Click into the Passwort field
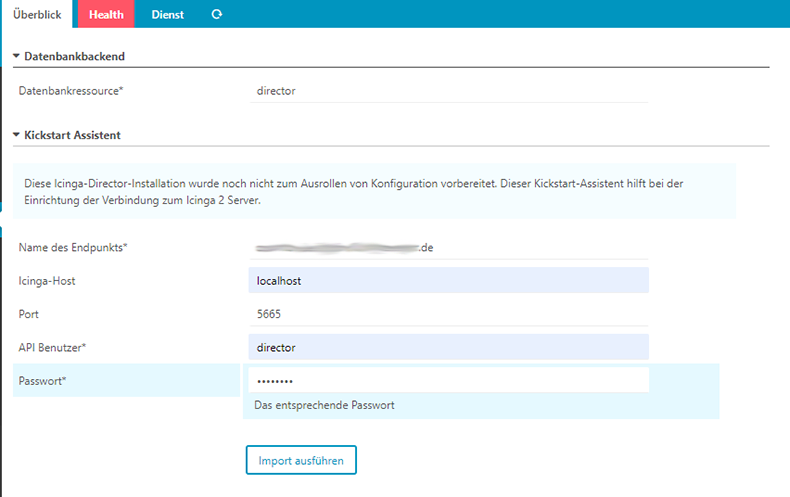The width and height of the screenshot is (790, 497). point(447,380)
